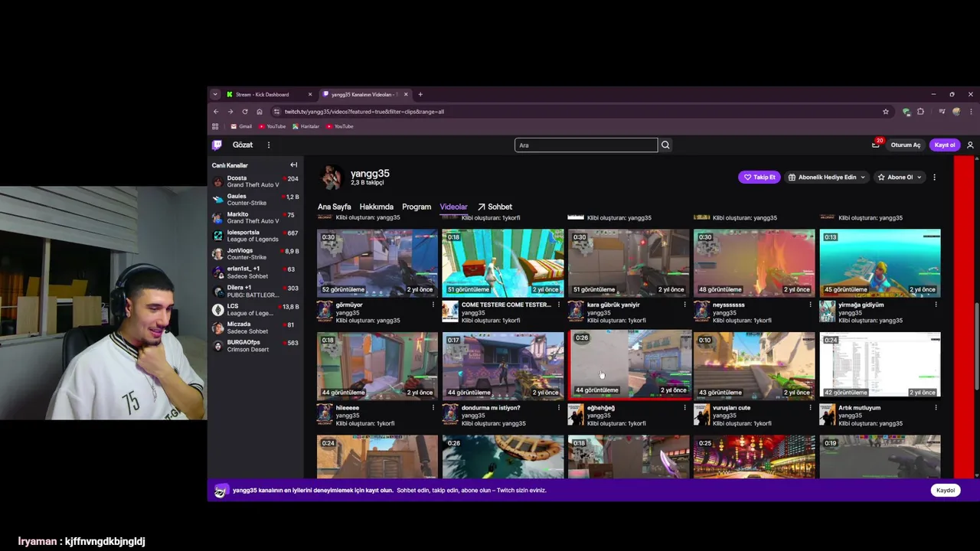
Task: Open options for vuruşları cute clip
Action: [x=810, y=408]
